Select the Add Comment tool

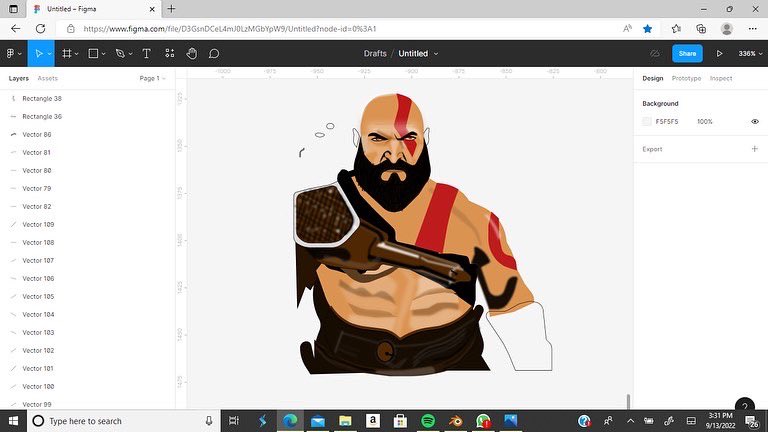click(214, 53)
